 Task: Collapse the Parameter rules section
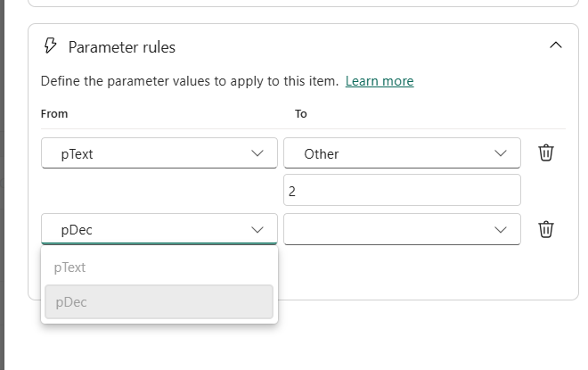click(x=556, y=45)
